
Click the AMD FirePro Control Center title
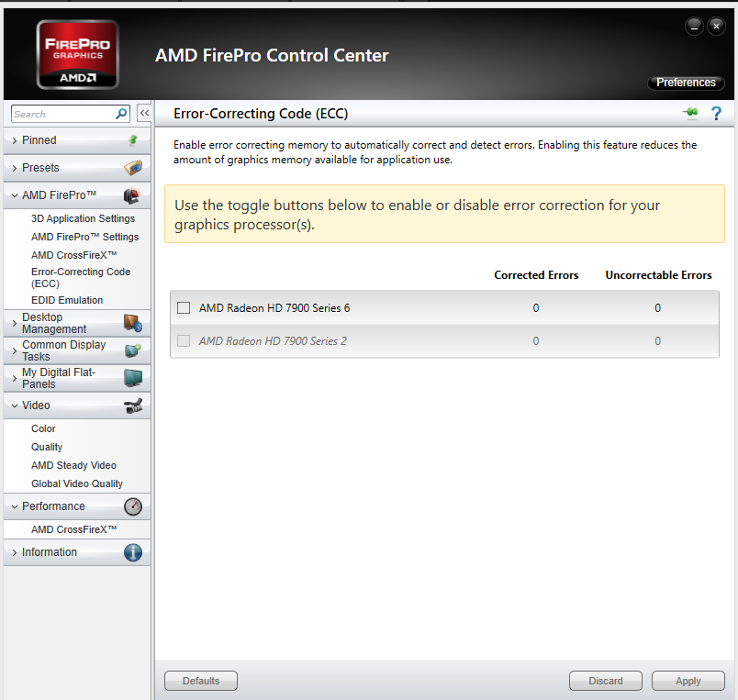(272, 56)
